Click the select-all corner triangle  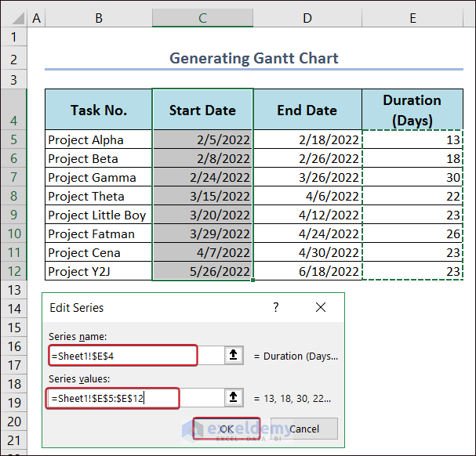coord(17,18)
